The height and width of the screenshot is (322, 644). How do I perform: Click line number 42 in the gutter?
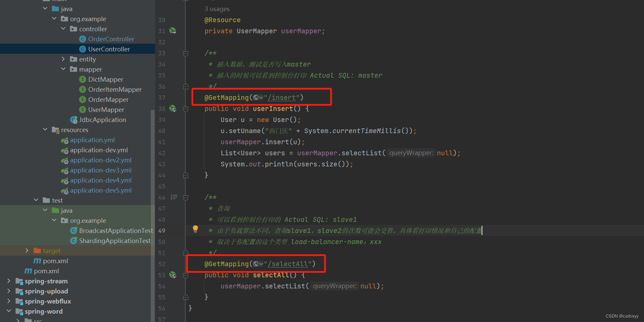(162, 153)
